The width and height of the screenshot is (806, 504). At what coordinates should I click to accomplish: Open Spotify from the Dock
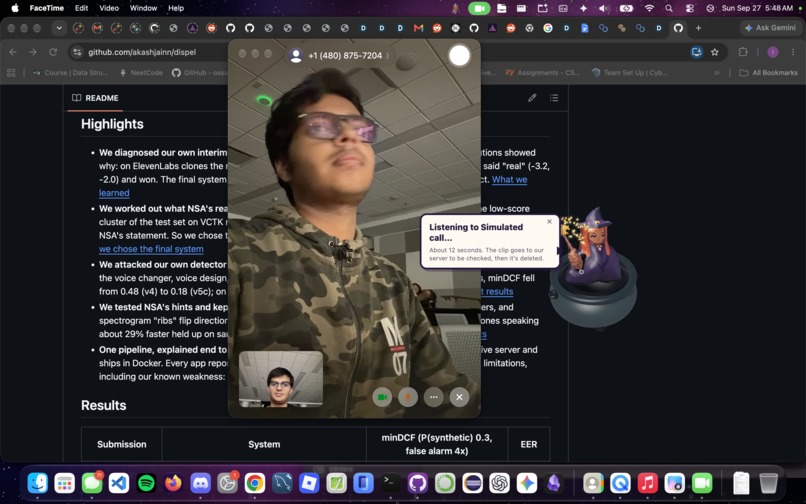146,483
